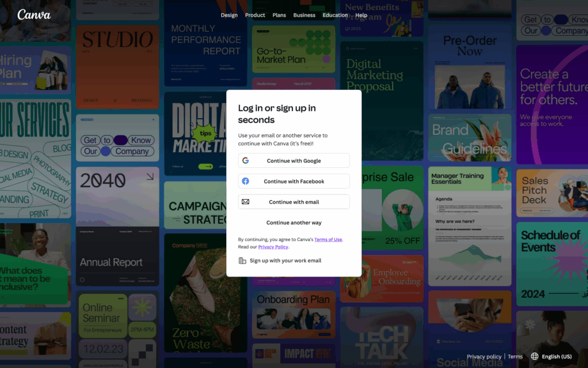
Task: Open the Education menu
Action: 335,15
